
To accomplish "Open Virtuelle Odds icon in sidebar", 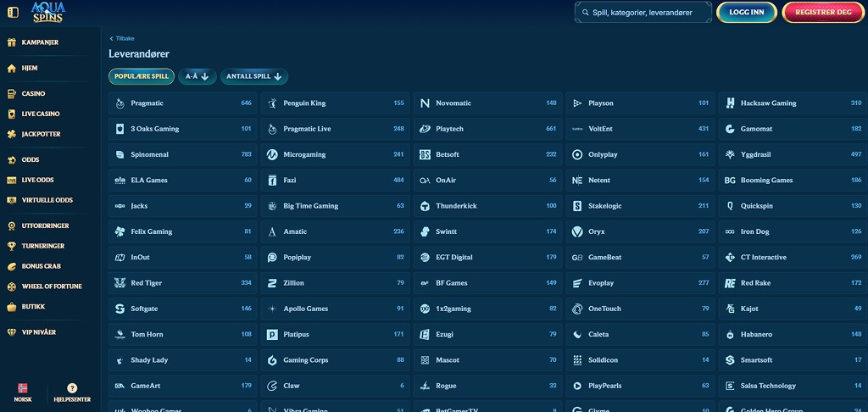I will [11, 200].
